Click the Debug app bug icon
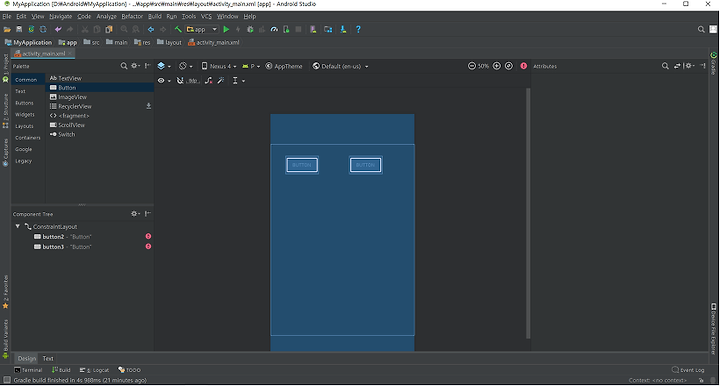The width and height of the screenshot is (720, 386). (250, 29)
